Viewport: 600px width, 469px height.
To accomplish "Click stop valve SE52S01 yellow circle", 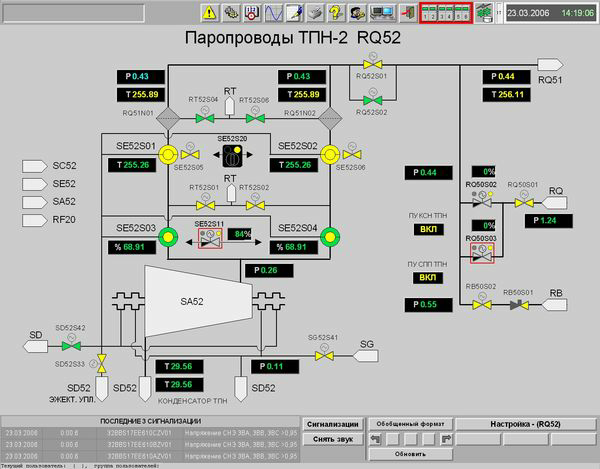I will point(168,155).
